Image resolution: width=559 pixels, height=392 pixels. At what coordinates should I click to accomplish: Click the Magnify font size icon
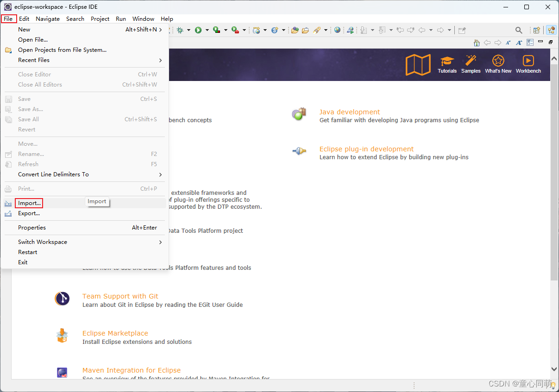tap(519, 43)
